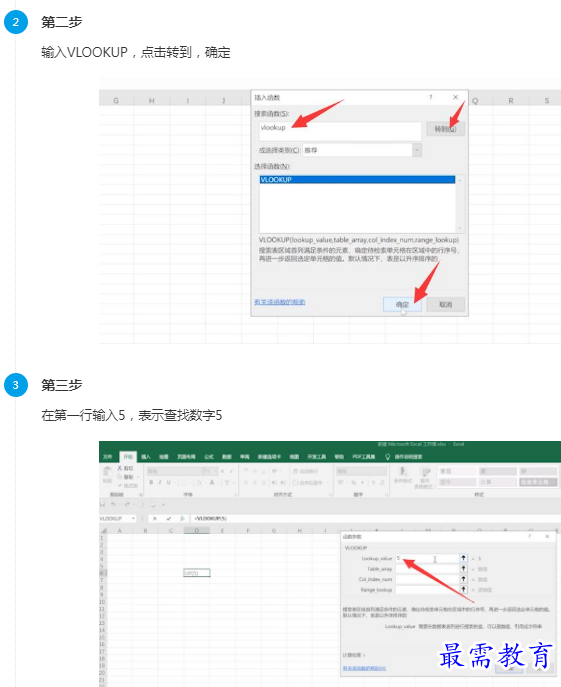Click the question mark in Insert Function dialog
This screenshot has height=687, width=561.
pos(430,97)
